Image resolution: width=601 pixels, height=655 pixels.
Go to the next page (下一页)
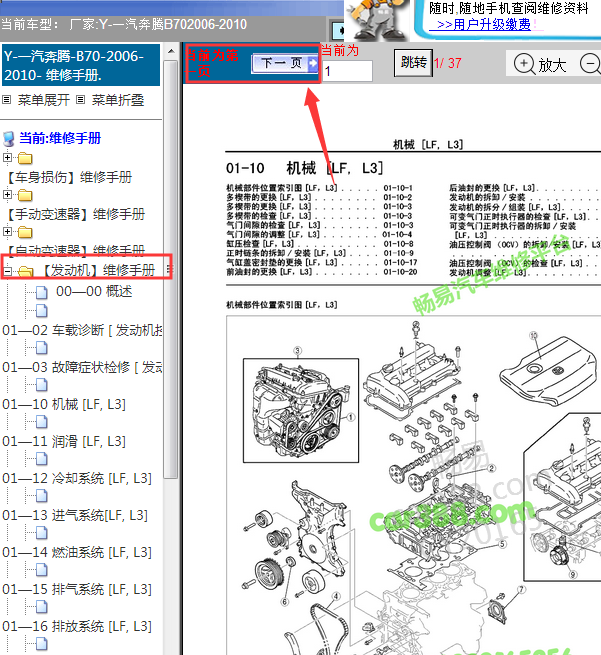click(x=285, y=63)
